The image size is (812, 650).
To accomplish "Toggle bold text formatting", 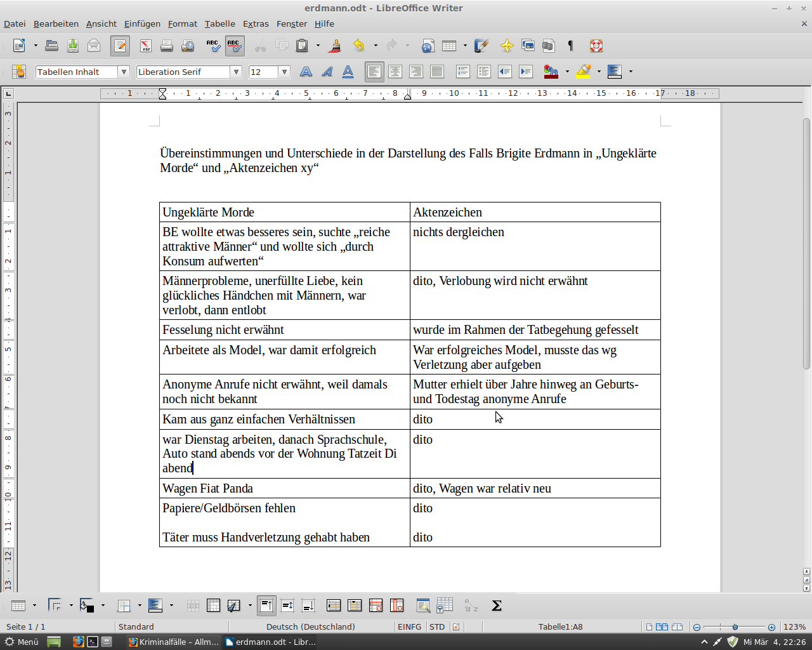I will [x=306, y=72].
